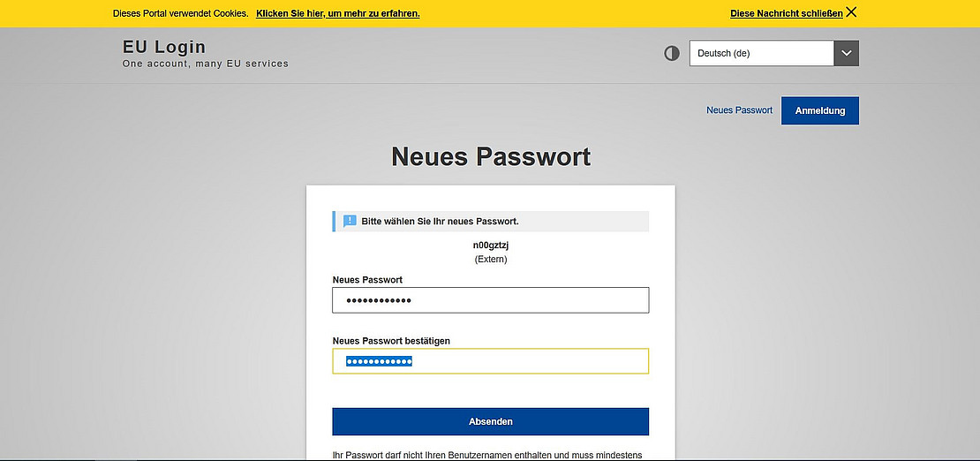Click the password rules text below Absenden

click(x=486, y=455)
